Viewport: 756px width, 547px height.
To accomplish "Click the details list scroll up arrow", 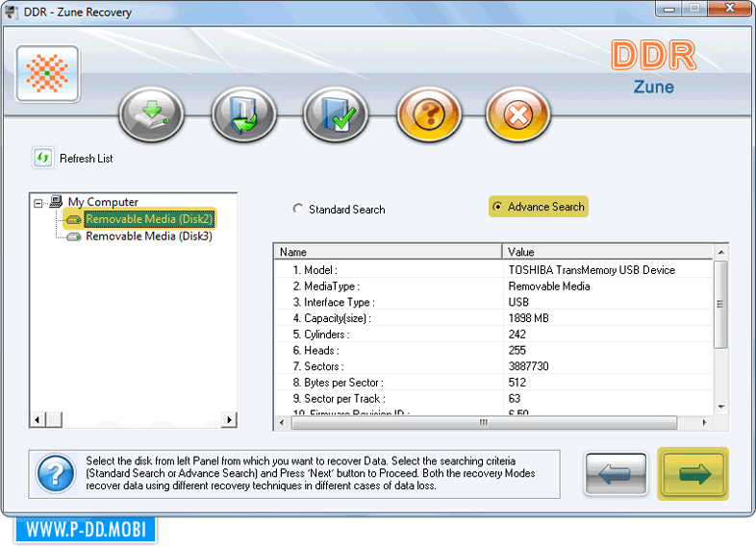I will tap(720, 252).
